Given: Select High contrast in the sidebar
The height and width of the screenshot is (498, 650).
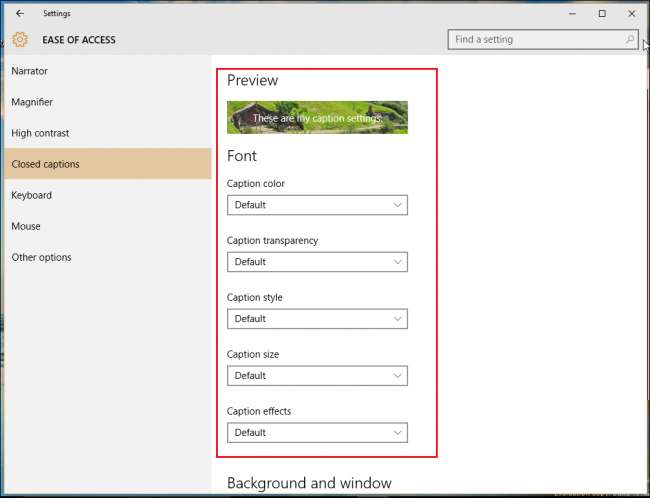Looking at the screenshot, I should tap(40, 133).
